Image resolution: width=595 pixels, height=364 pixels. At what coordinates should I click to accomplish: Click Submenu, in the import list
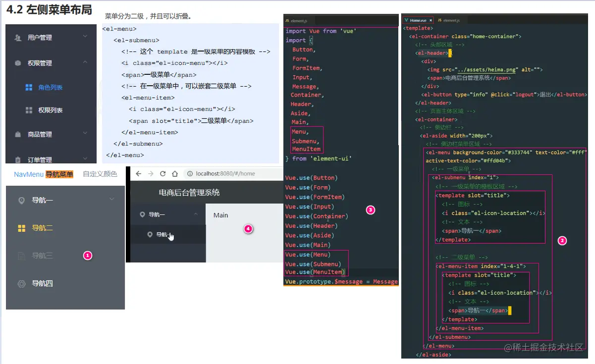point(306,141)
